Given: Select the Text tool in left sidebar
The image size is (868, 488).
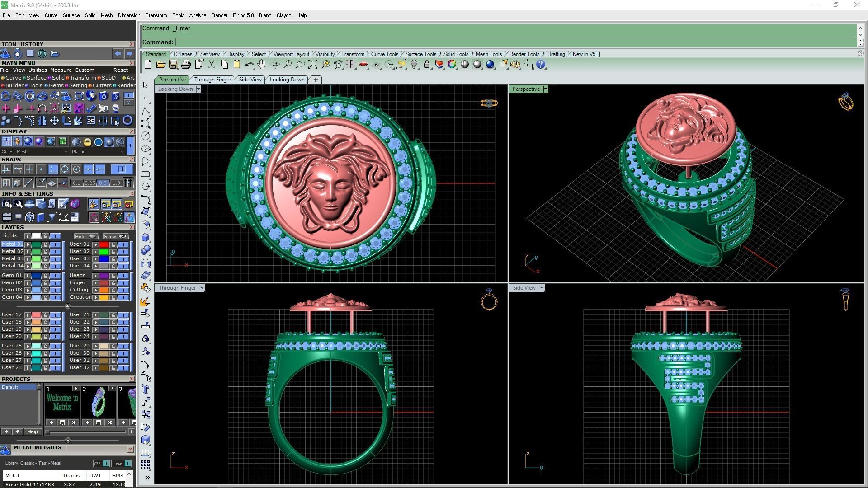Looking at the screenshot, I should tap(146, 389).
